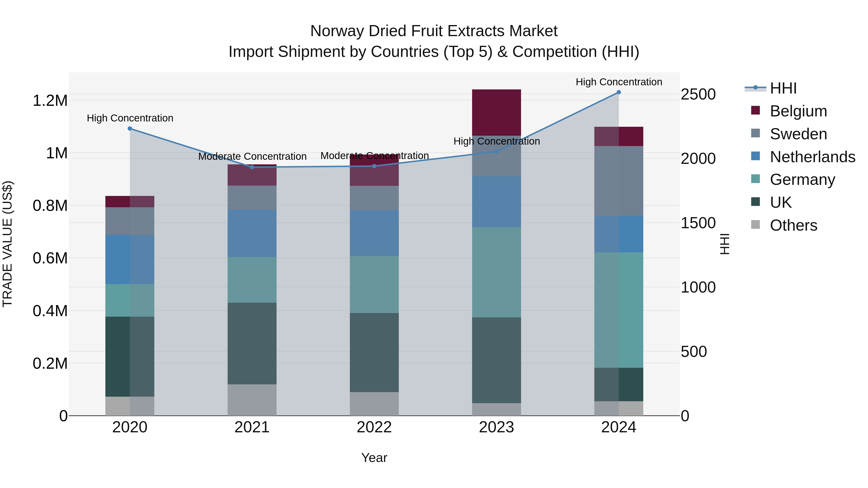Click the 2022 HHI data point marker
868x488 pixels.
pos(374,166)
